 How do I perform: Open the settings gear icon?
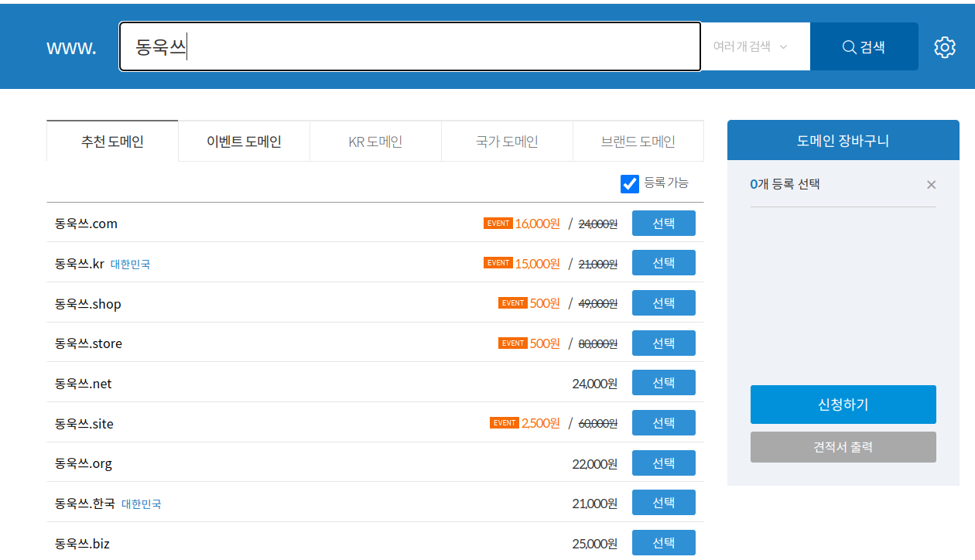tap(944, 47)
